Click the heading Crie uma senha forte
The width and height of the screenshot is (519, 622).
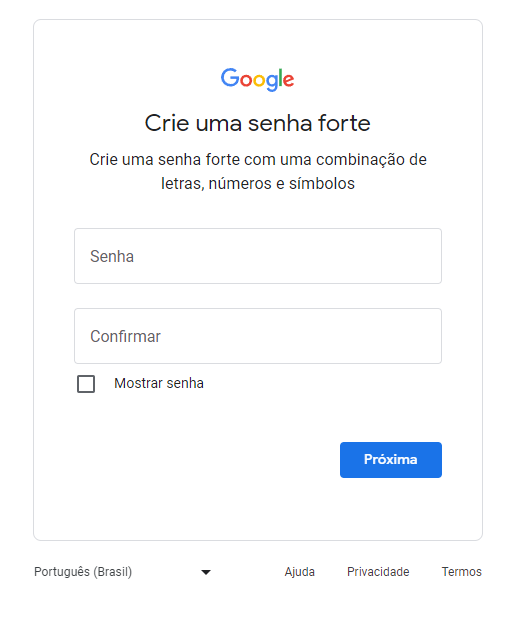point(258,123)
